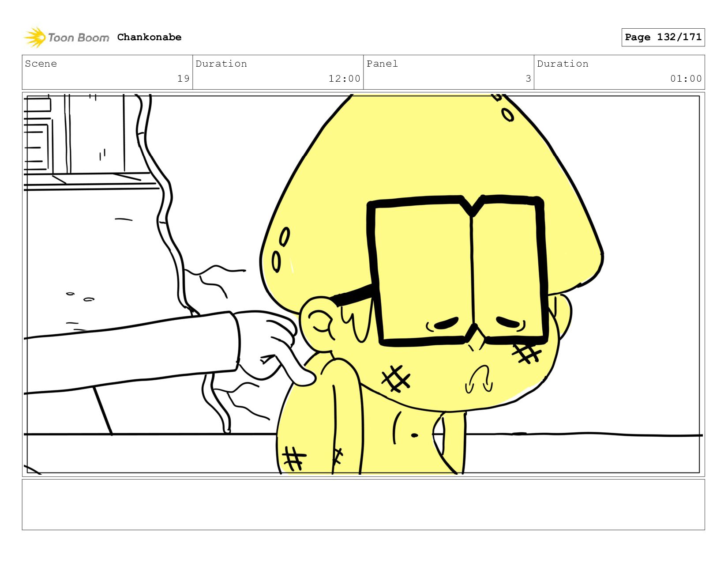
Task: Click the 'Scene' header label
Action: pos(41,64)
